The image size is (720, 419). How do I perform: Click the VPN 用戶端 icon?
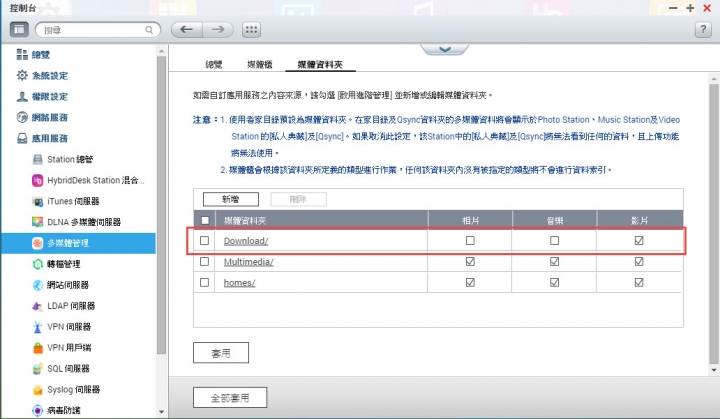pyautogui.click(x=38, y=347)
